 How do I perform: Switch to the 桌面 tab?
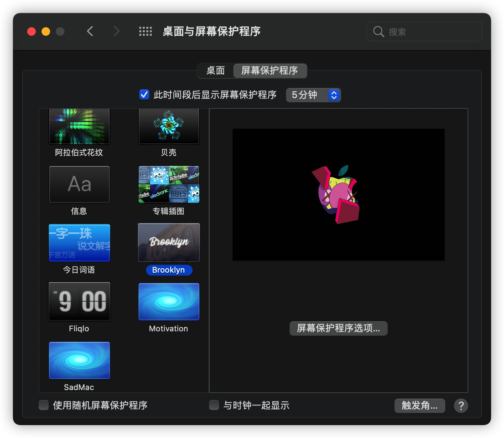(215, 70)
